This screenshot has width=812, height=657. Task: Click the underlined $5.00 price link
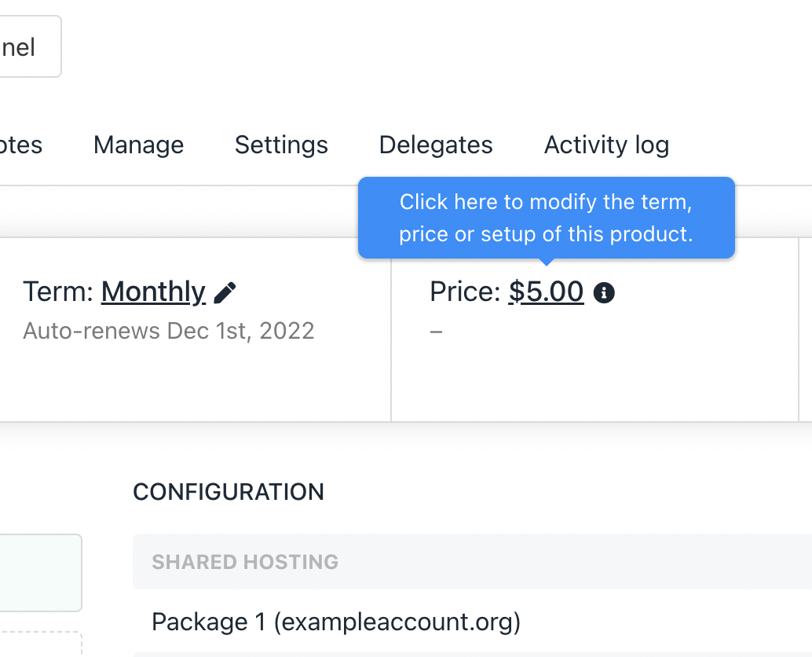tap(546, 292)
